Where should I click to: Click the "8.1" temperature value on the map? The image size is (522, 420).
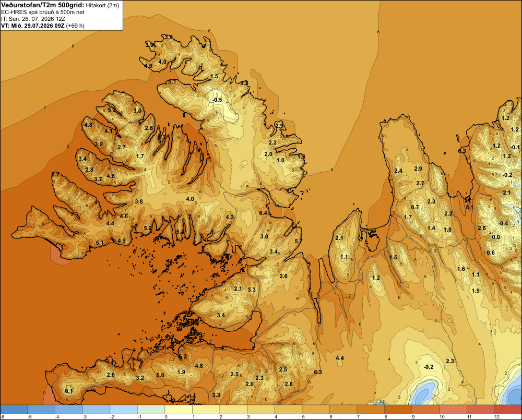[x=469, y=207]
